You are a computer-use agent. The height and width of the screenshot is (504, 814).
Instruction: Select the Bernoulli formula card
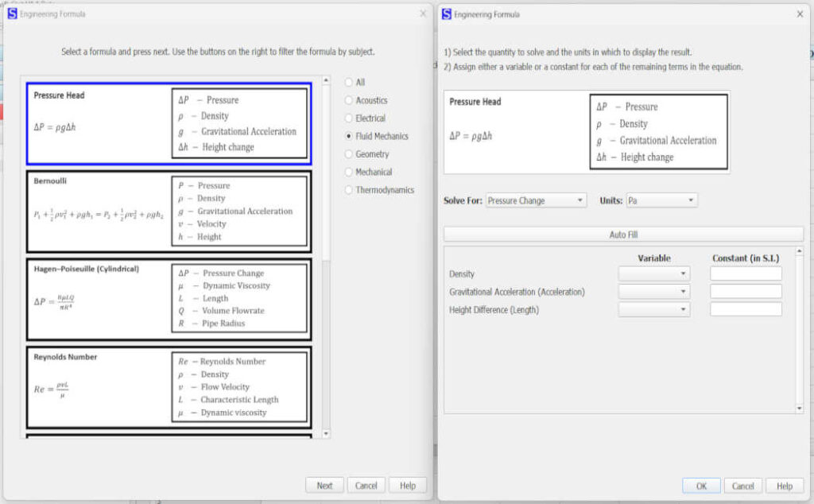168,211
